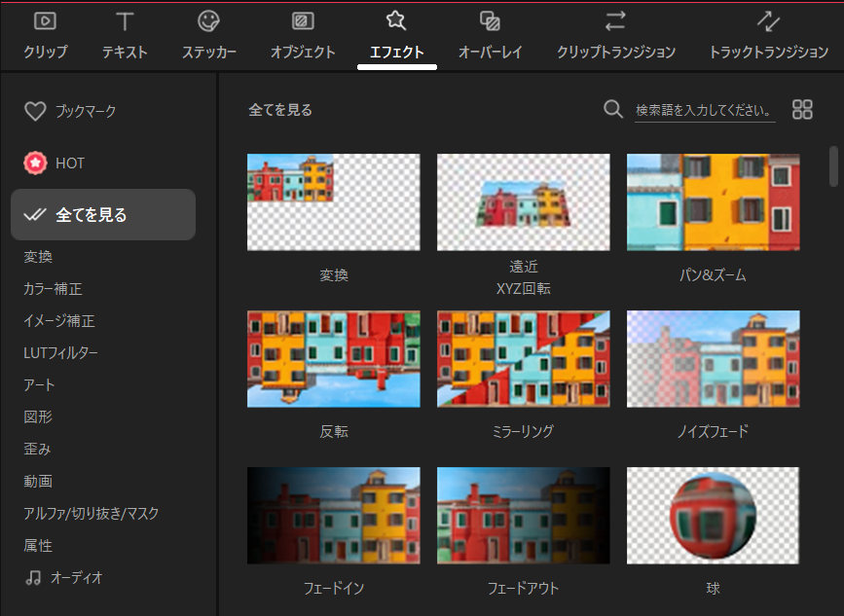Choose the アルファ/切り抜き/マスク category
844x616 pixels.
pyautogui.click(x=91, y=513)
